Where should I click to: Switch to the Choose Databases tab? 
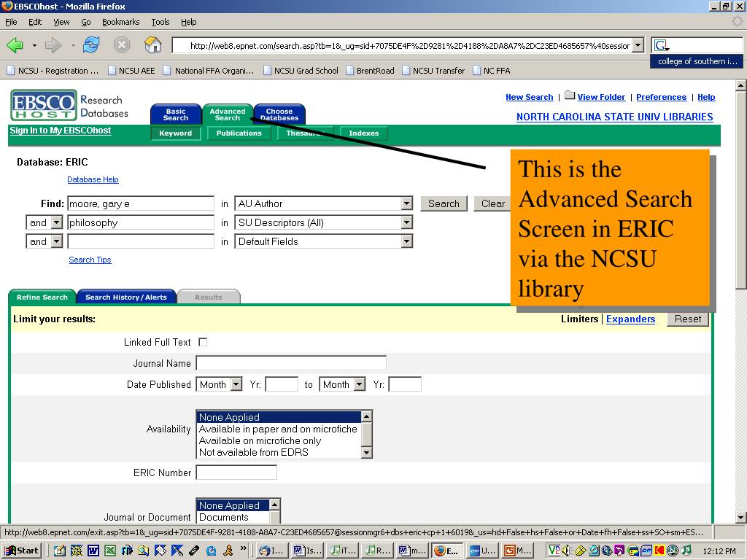pyautogui.click(x=279, y=114)
